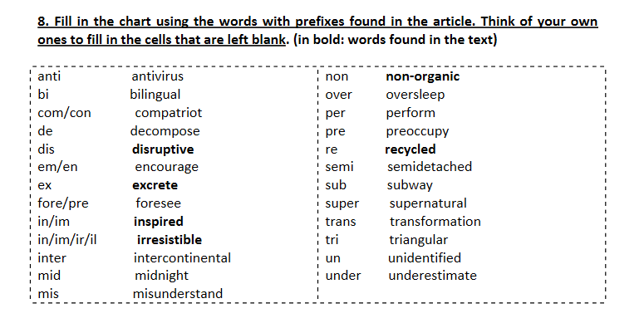Click the word supernatural

pos(428,203)
